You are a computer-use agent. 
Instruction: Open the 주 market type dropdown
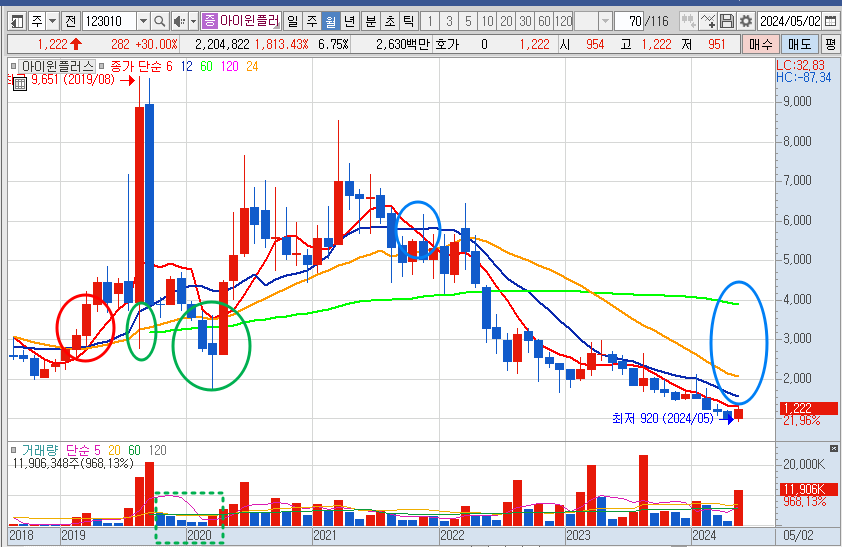point(53,21)
